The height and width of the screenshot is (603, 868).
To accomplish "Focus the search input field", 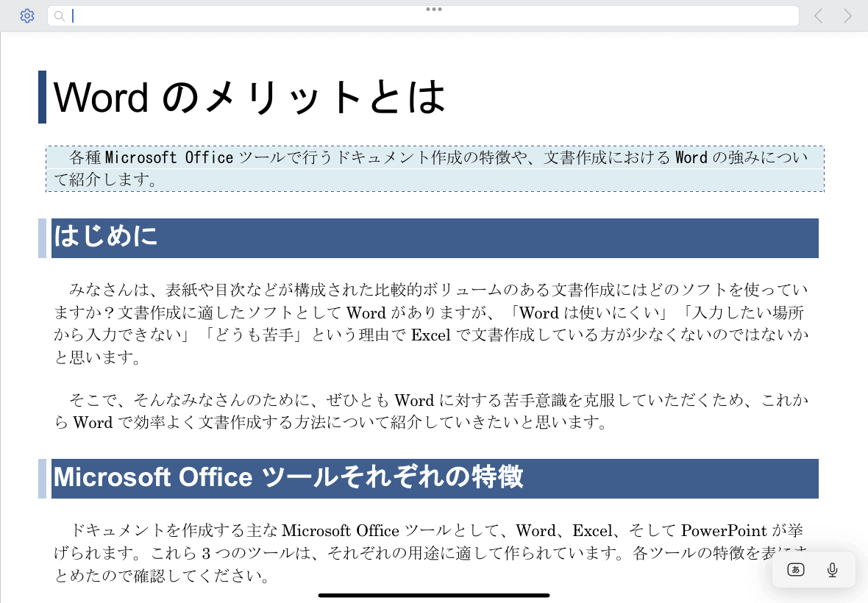I will 423,16.
